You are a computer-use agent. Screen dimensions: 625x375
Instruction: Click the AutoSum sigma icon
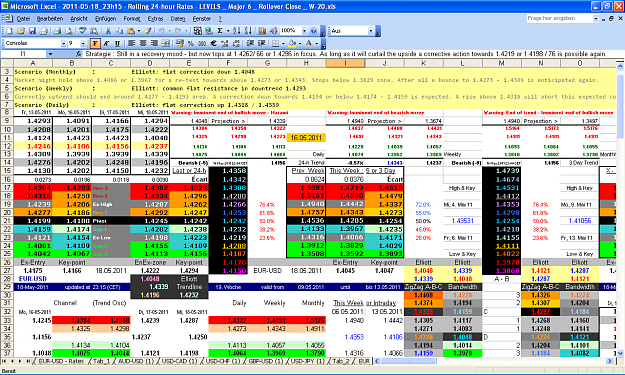pos(220,31)
